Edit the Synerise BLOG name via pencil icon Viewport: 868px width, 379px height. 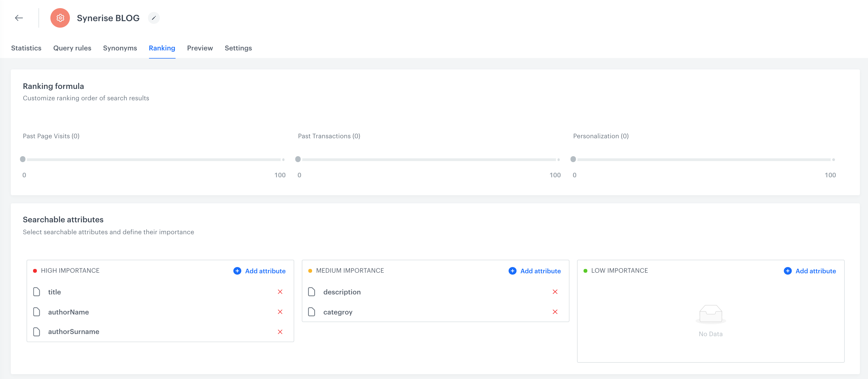pyautogui.click(x=154, y=18)
